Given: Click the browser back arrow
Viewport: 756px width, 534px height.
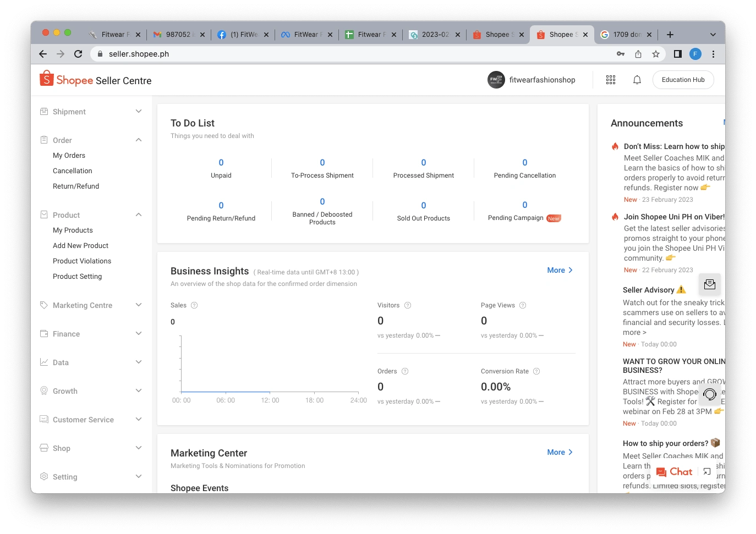Looking at the screenshot, I should click(x=43, y=54).
